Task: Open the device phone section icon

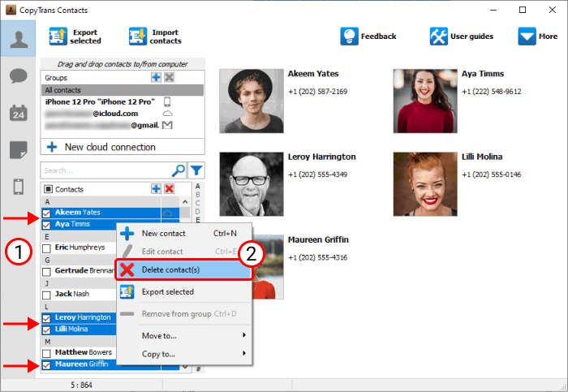Action: point(18,187)
